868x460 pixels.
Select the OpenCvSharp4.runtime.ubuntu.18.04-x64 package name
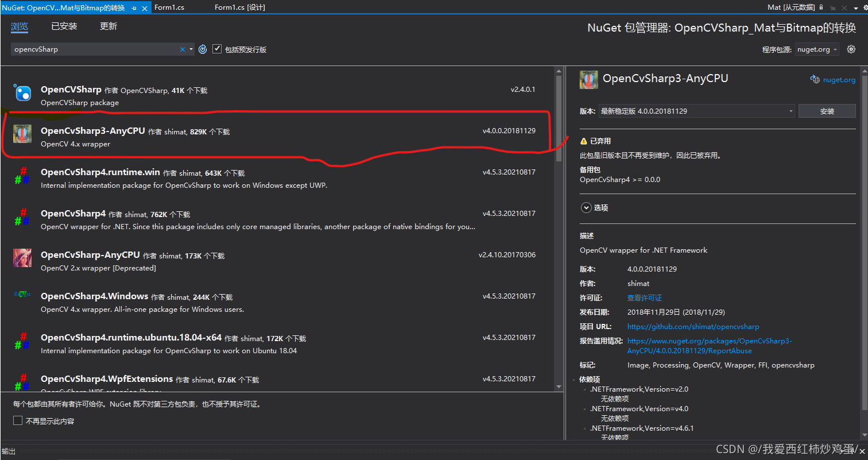coord(131,338)
